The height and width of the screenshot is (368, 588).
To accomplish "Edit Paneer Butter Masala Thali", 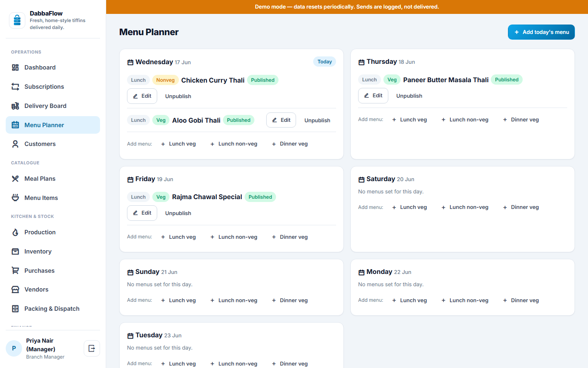I will (373, 96).
